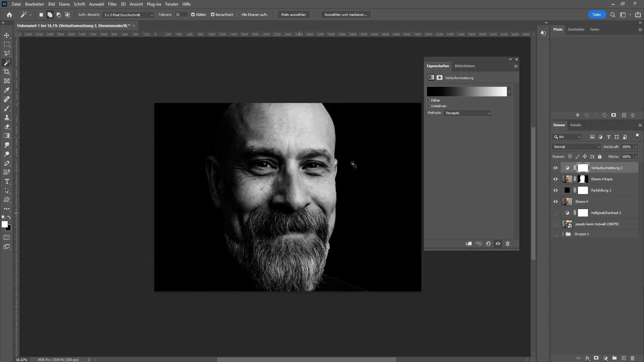Select the Rectangular Marquee tool
This screenshot has height=362, width=644.
(x=7, y=44)
